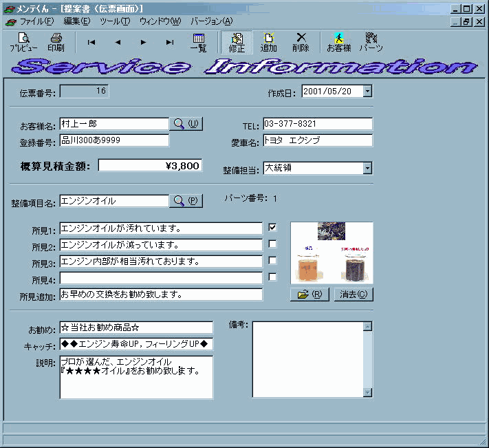Expand the 作成日 date dropdown
The image size is (489, 448).
[x=367, y=91]
